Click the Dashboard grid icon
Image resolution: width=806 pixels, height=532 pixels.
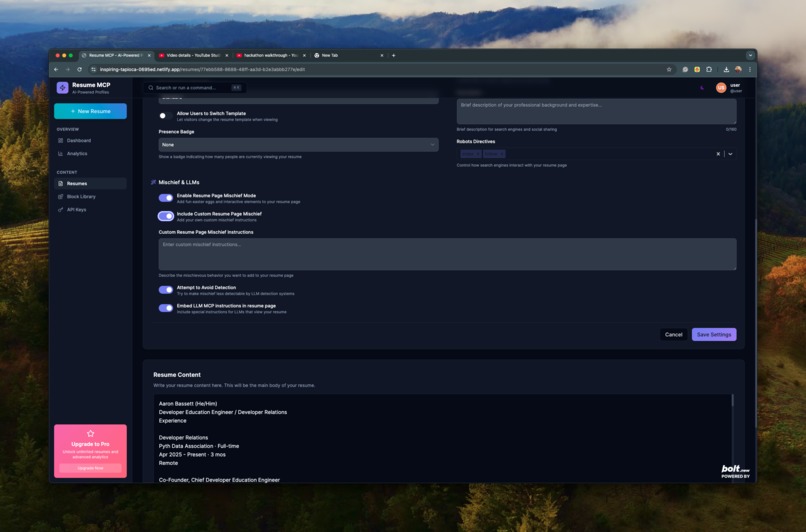(61, 140)
